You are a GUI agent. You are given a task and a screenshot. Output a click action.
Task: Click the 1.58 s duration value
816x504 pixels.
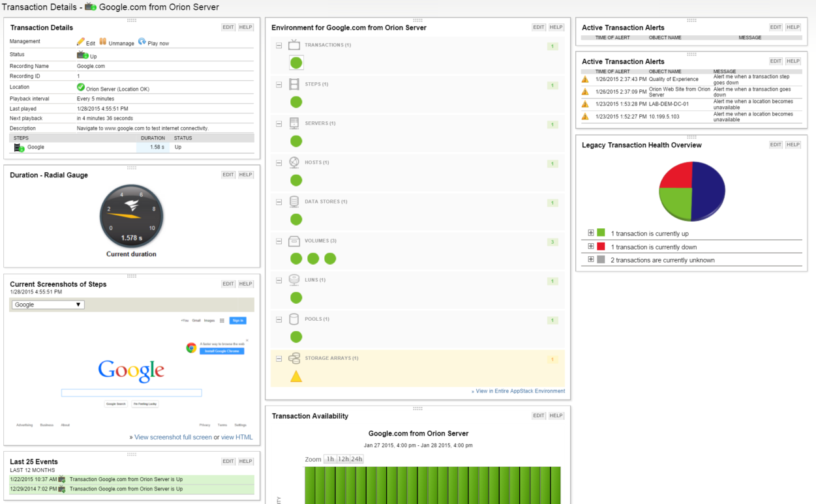157,147
